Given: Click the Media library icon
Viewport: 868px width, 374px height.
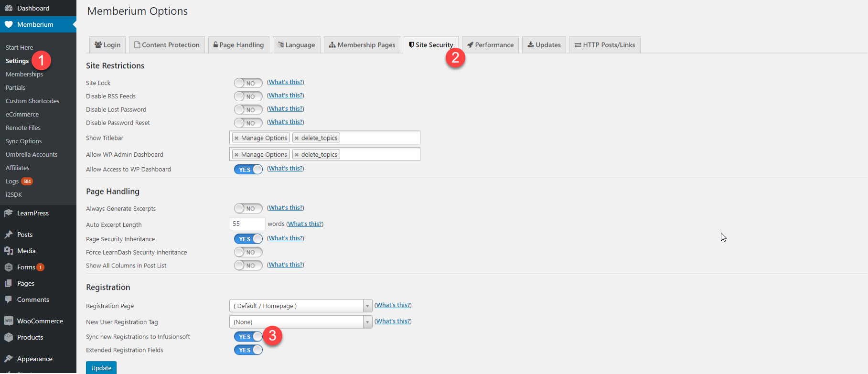Looking at the screenshot, I should [9, 251].
